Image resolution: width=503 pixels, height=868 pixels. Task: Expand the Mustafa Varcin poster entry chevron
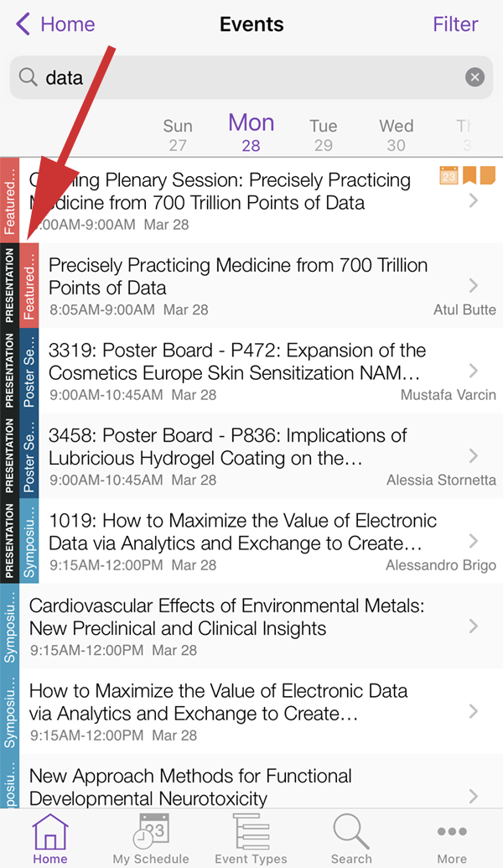click(x=474, y=371)
